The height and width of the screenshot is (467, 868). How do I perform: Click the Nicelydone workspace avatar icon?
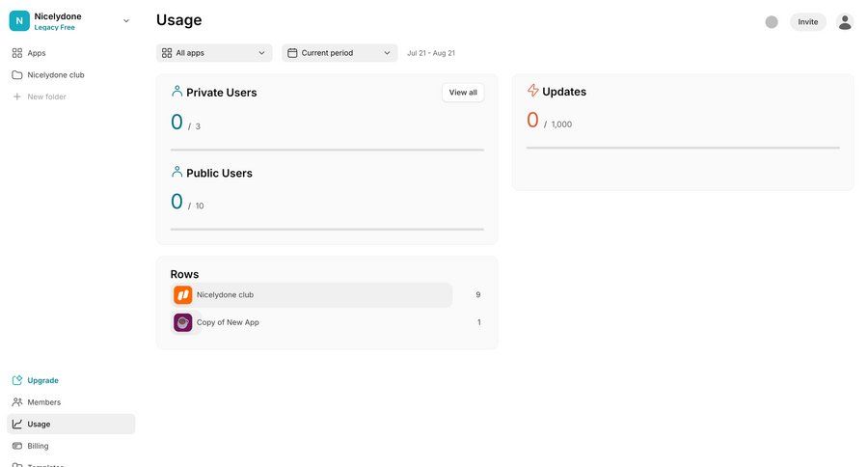tap(19, 21)
